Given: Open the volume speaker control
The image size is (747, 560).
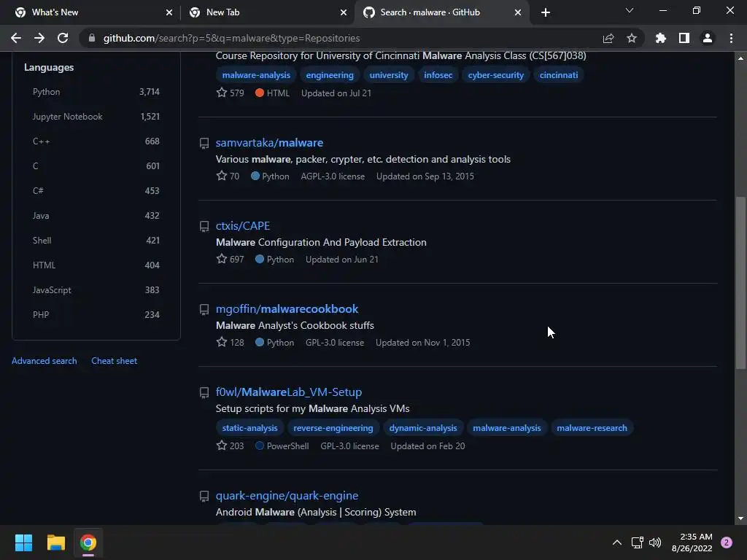Looking at the screenshot, I should coord(656,542).
